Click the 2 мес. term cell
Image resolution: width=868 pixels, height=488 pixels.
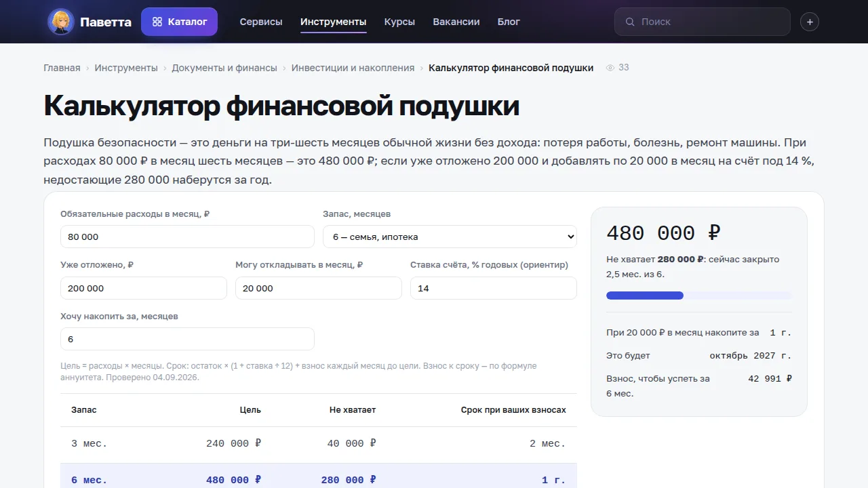(x=548, y=444)
